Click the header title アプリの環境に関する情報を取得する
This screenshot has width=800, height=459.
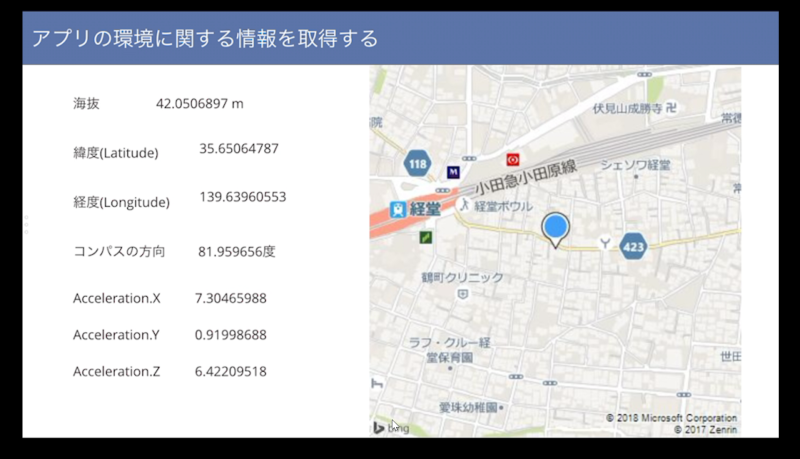tap(205, 38)
